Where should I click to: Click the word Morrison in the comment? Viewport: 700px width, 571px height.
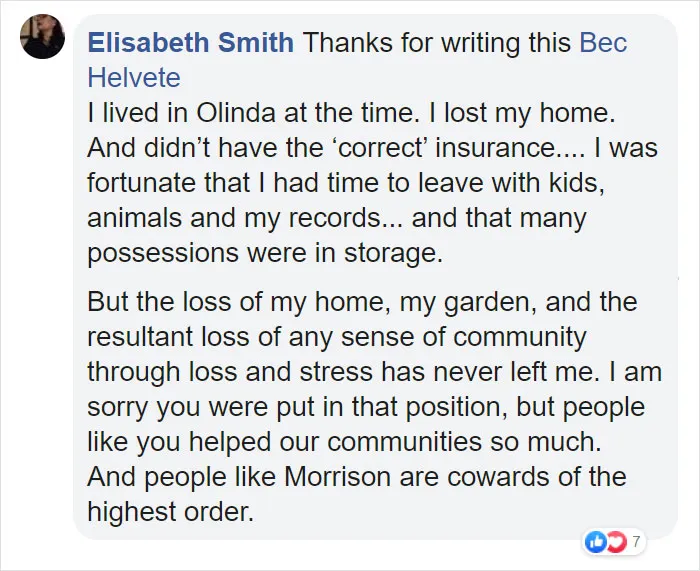pyautogui.click(x=338, y=476)
